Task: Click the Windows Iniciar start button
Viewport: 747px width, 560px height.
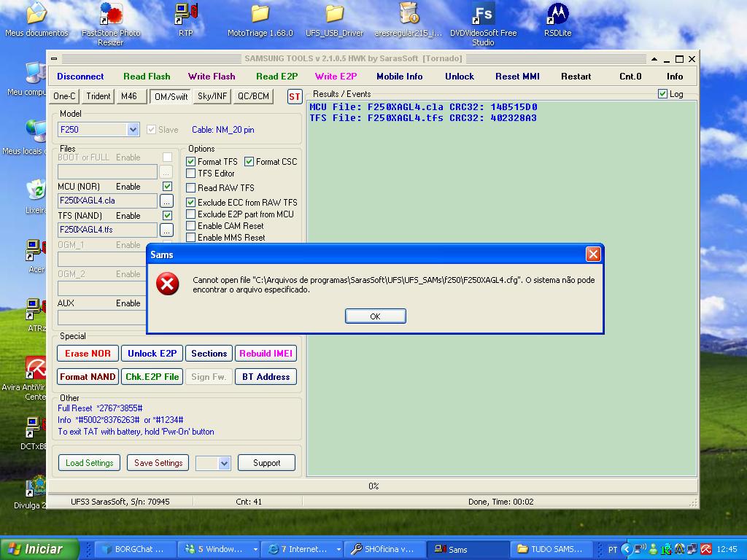Action: 39,549
